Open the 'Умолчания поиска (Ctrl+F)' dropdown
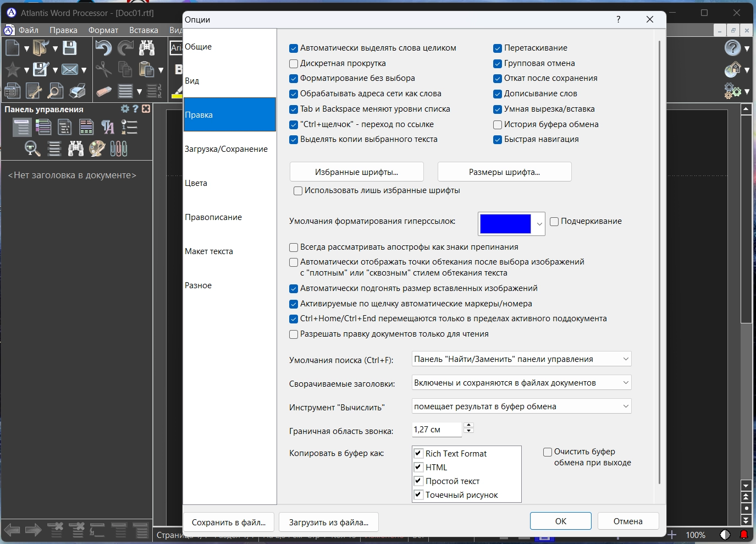Image resolution: width=756 pixels, height=544 pixels. pyautogui.click(x=522, y=359)
